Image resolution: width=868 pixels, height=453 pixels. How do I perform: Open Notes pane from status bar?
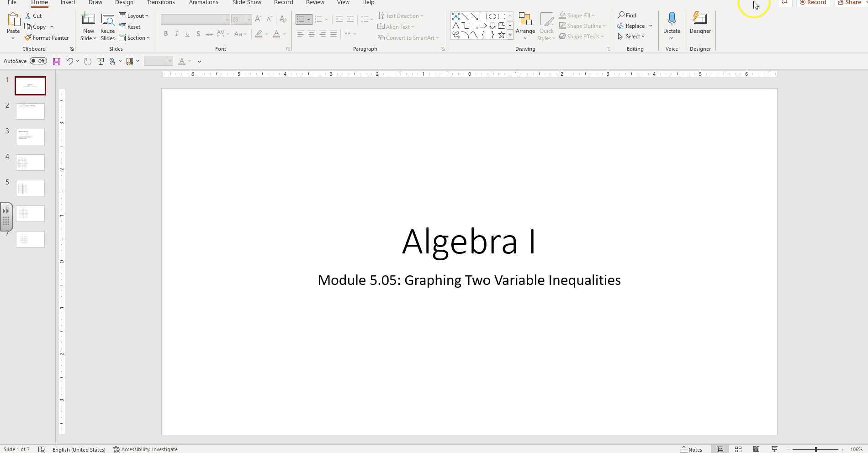(691, 449)
